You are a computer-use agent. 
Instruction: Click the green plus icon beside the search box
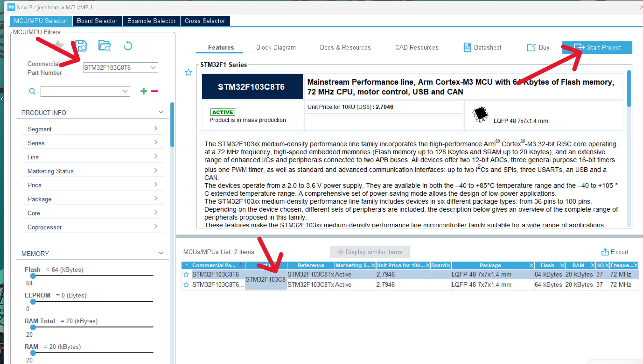[143, 91]
